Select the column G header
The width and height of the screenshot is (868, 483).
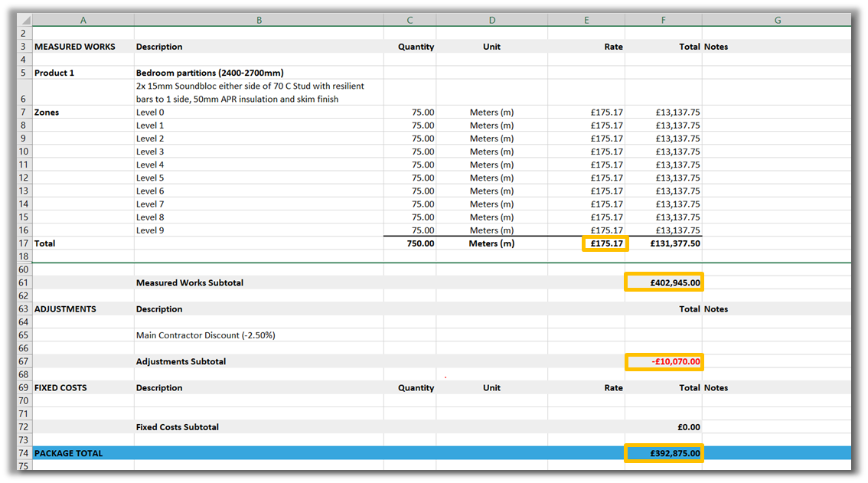(x=776, y=21)
